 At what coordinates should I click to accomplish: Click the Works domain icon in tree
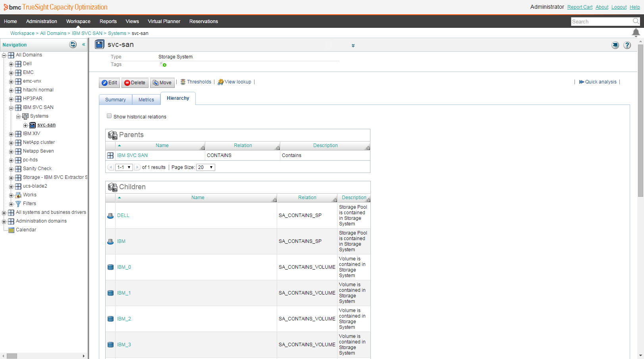[x=18, y=195]
